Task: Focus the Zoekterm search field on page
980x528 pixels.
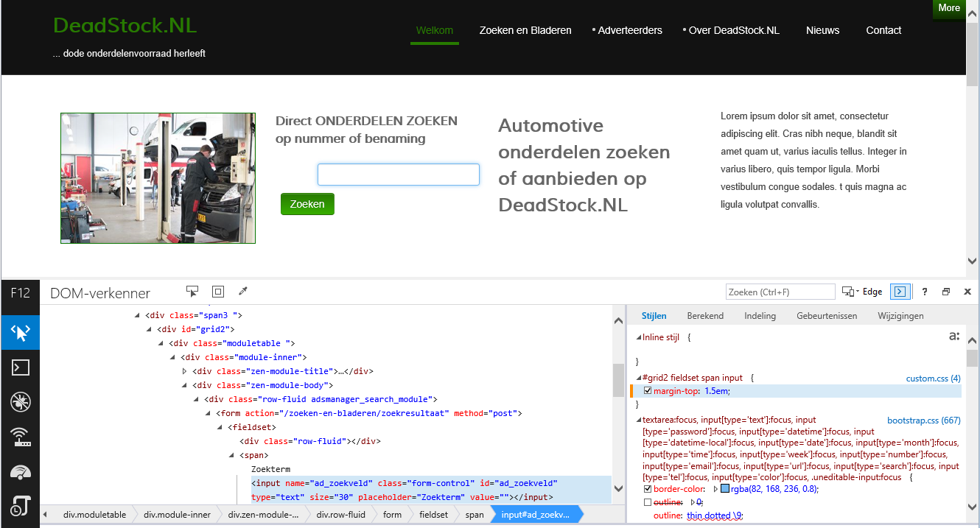Action: (x=399, y=175)
